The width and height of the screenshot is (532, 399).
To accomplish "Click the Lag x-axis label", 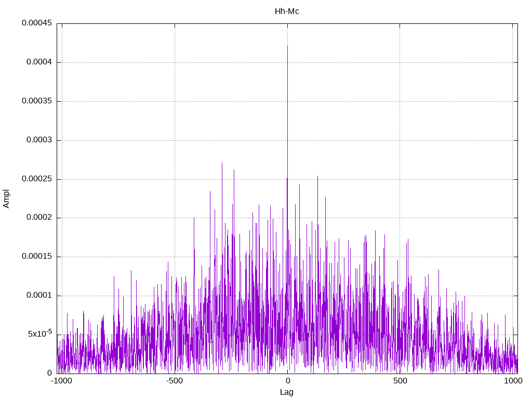I will [x=287, y=392].
